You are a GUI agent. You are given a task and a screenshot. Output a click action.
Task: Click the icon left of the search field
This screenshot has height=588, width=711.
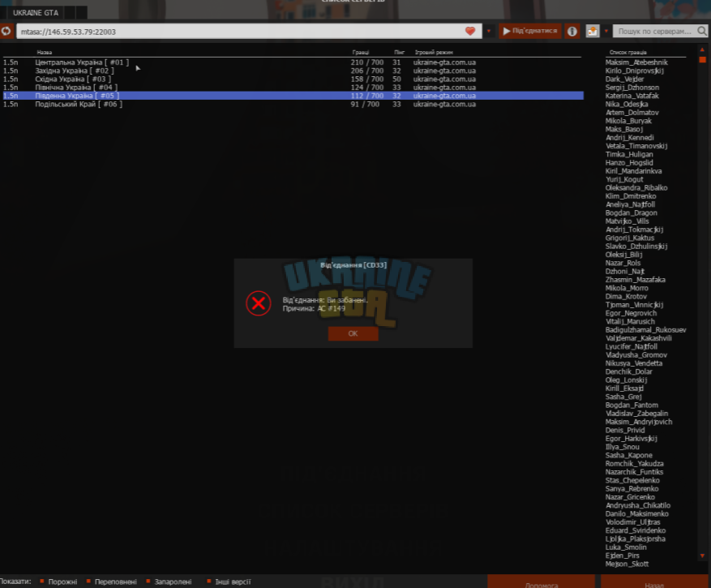(592, 32)
